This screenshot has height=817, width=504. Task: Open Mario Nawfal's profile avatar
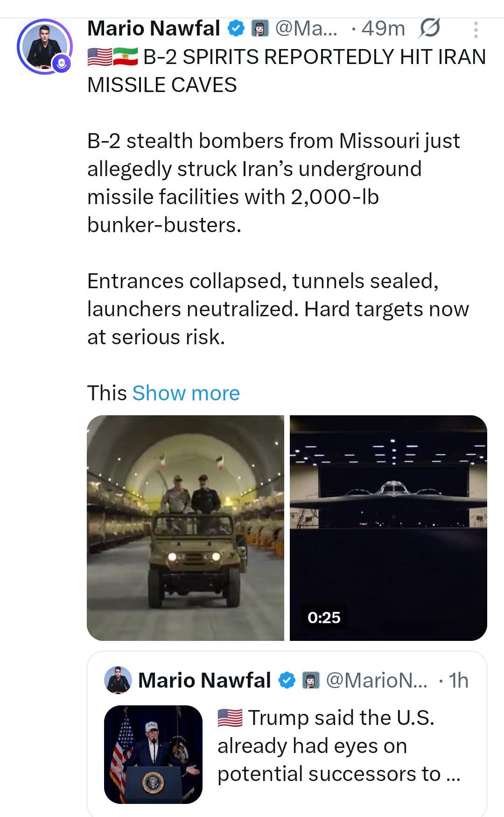(x=44, y=46)
